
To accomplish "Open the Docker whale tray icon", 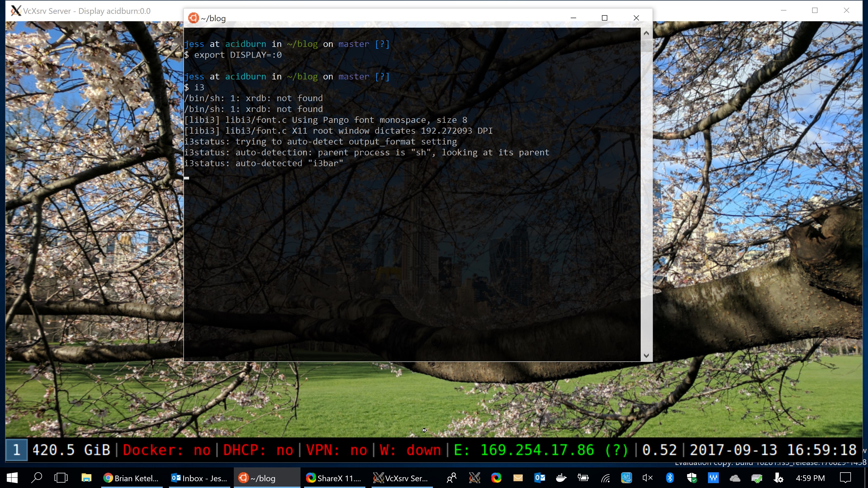I will pos(561,477).
